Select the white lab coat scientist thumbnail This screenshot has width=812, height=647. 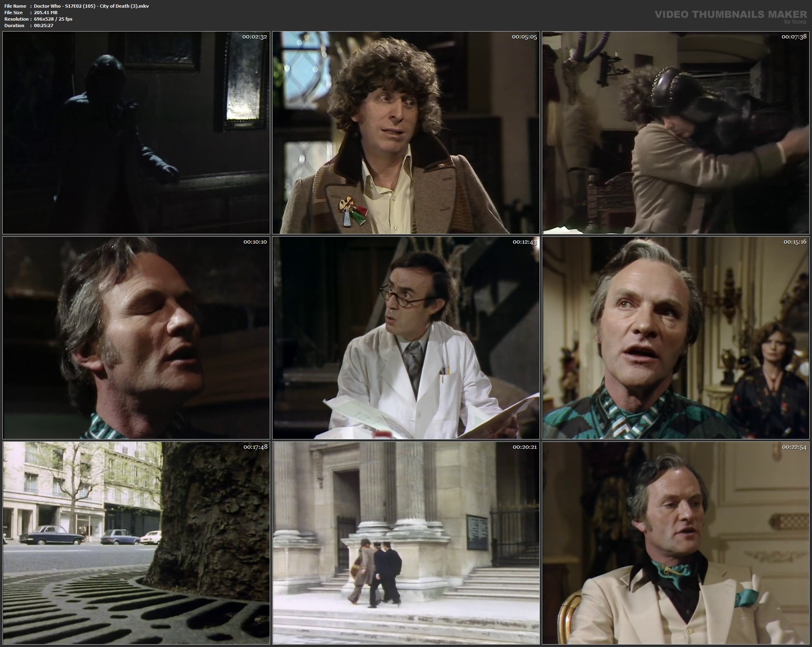(406, 338)
